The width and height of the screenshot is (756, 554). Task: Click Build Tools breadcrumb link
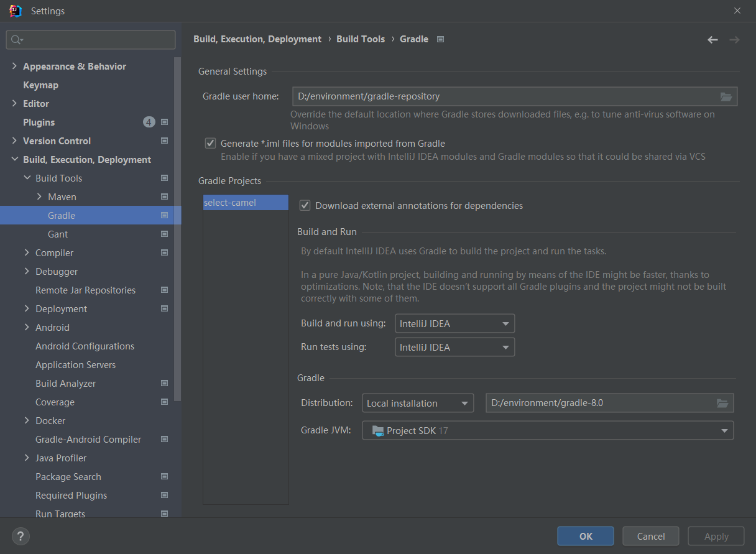[x=361, y=39]
